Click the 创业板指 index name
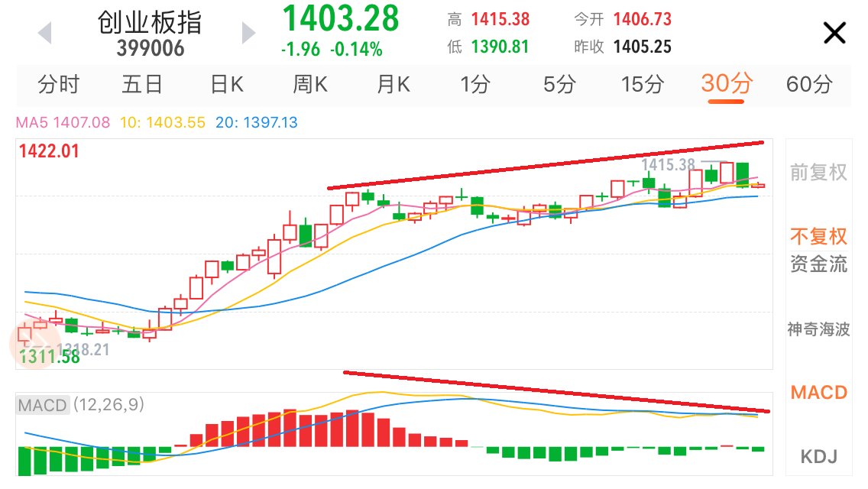This screenshot has width=868, height=489. pyautogui.click(x=150, y=23)
